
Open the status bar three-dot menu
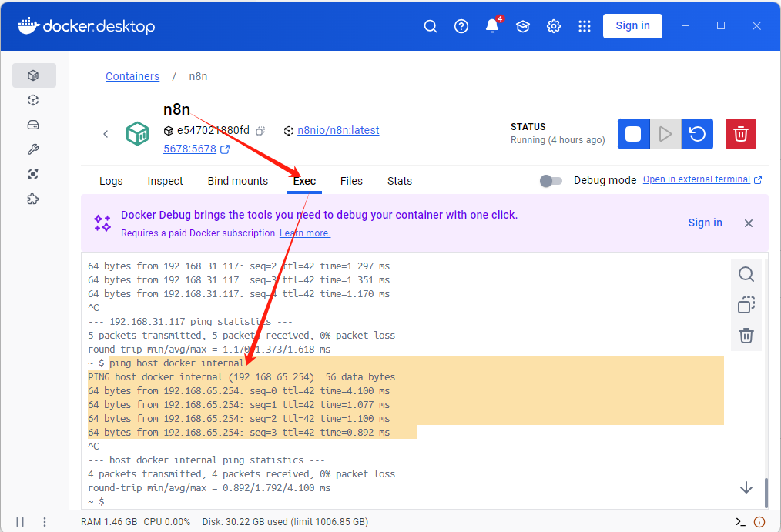point(45,521)
